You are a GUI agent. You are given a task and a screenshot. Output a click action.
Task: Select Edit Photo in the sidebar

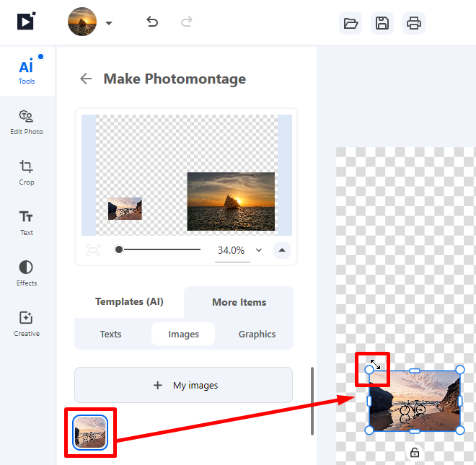coord(27,123)
